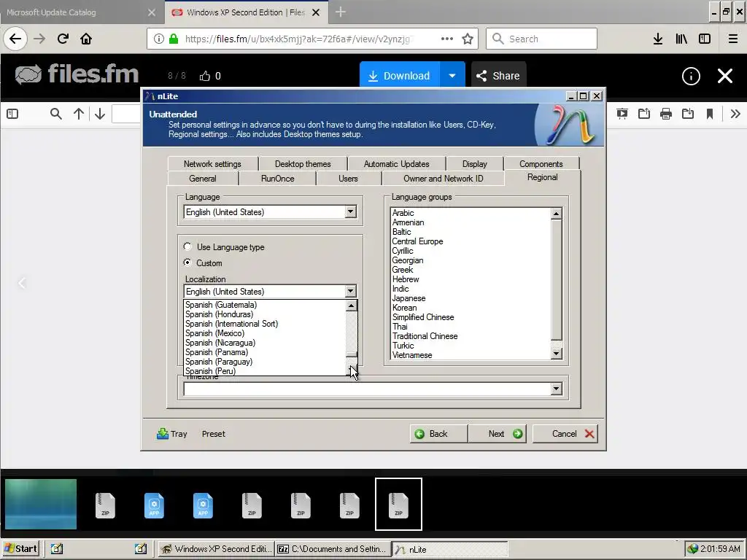Open the browser library icon
This screenshot has width=747, height=560.
681,39
